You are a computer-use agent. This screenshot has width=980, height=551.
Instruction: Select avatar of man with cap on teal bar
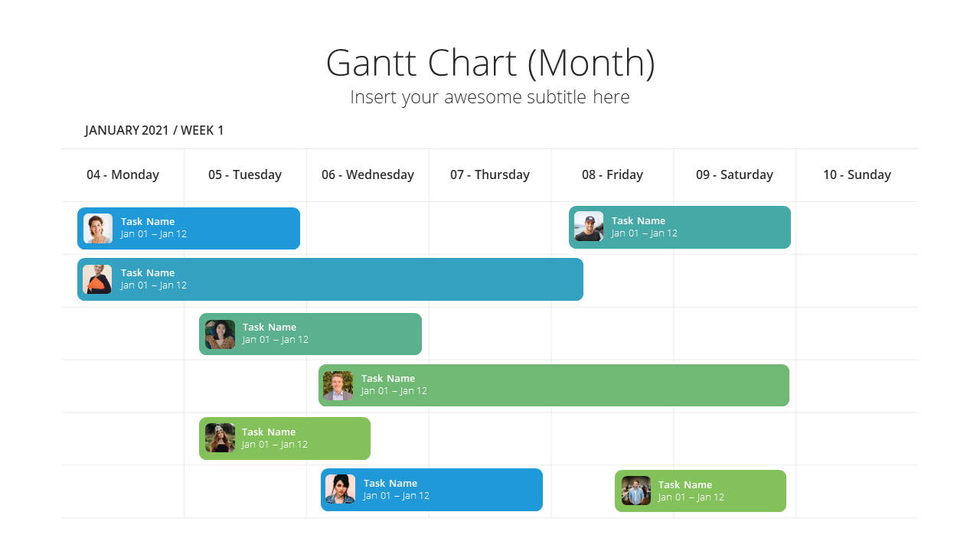click(589, 227)
